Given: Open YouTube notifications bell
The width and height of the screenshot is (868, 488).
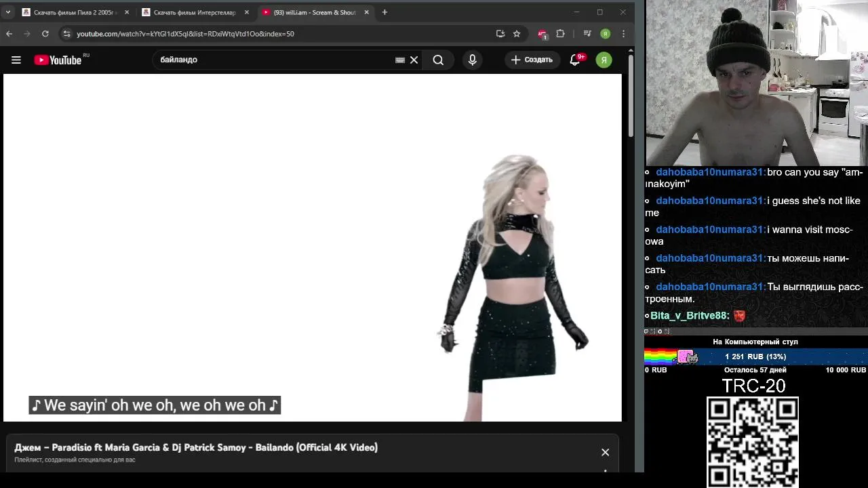Looking at the screenshot, I should pos(575,60).
